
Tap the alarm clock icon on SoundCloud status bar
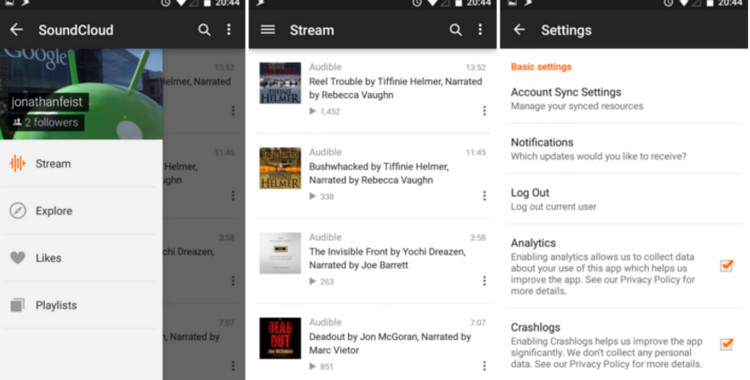point(165,3)
